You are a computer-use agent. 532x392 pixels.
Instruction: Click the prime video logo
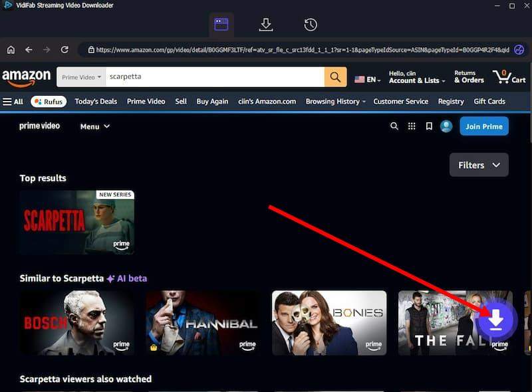[39, 126]
